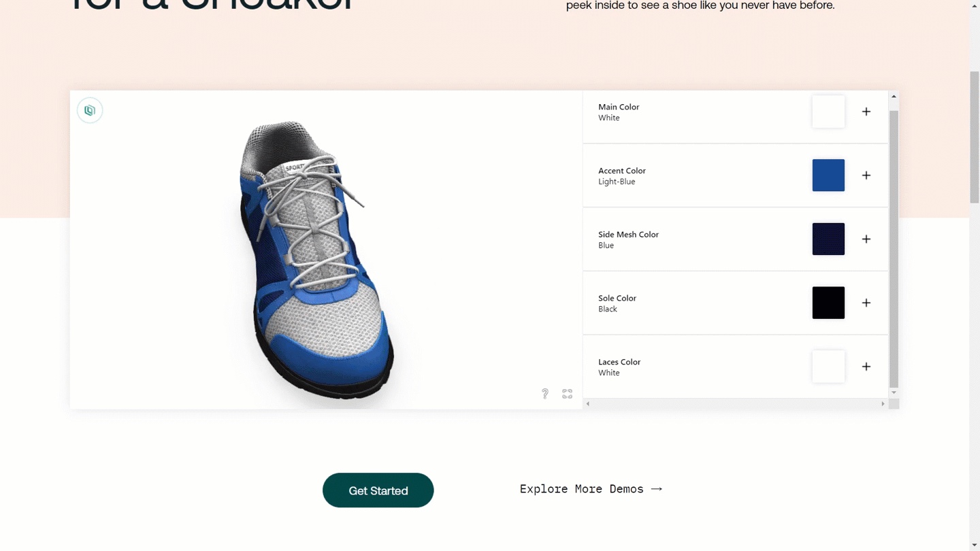Select the white Laces Color swatch

[828, 367]
